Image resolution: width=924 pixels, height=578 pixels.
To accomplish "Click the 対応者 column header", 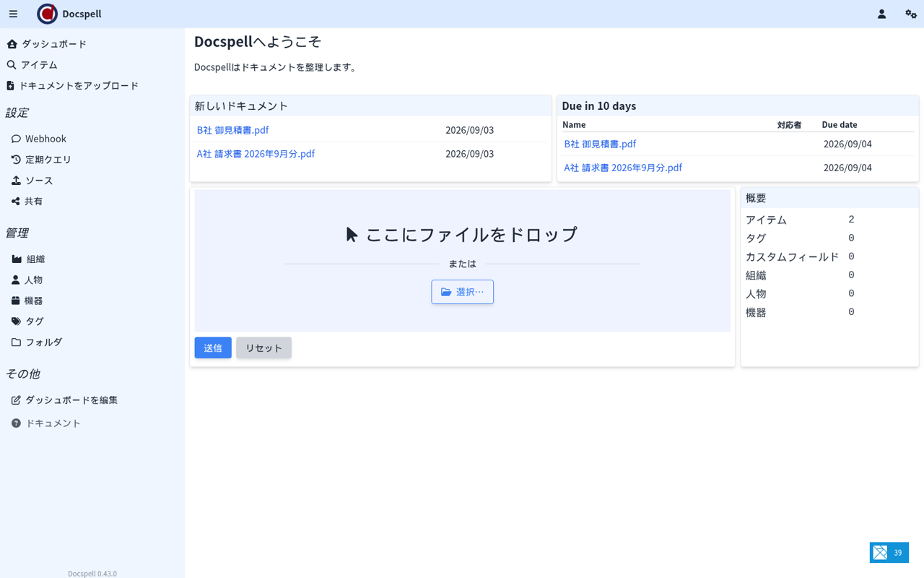I will (x=789, y=124).
